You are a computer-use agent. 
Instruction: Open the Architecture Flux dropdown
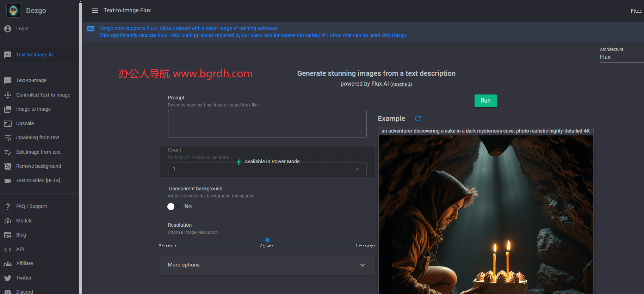[x=621, y=57]
